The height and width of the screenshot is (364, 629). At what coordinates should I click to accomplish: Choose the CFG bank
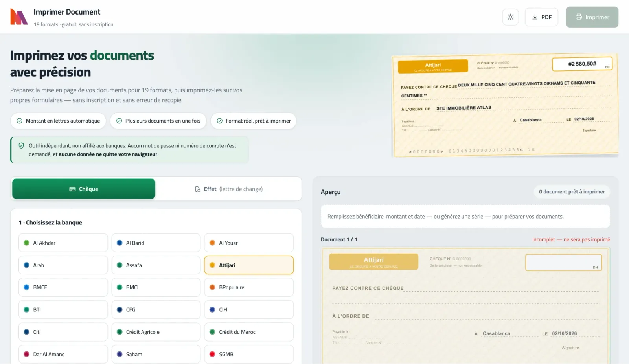[156, 310]
